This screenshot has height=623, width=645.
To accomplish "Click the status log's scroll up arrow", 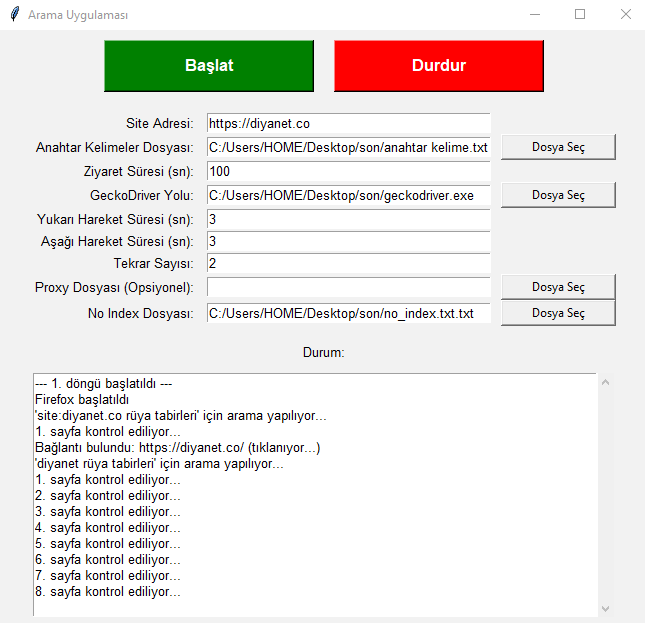I will point(605,382).
